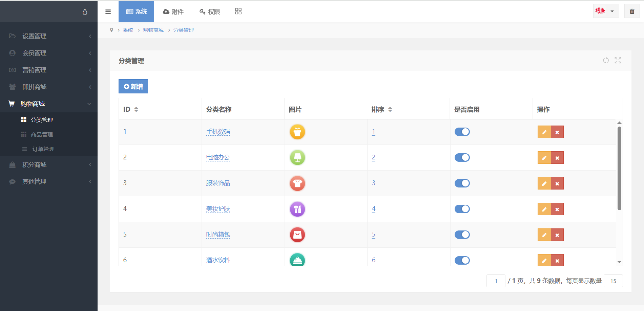Delete the 时尚箱包 category row
The width and height of the screenshot is (644, 311).
pos(557,235)
